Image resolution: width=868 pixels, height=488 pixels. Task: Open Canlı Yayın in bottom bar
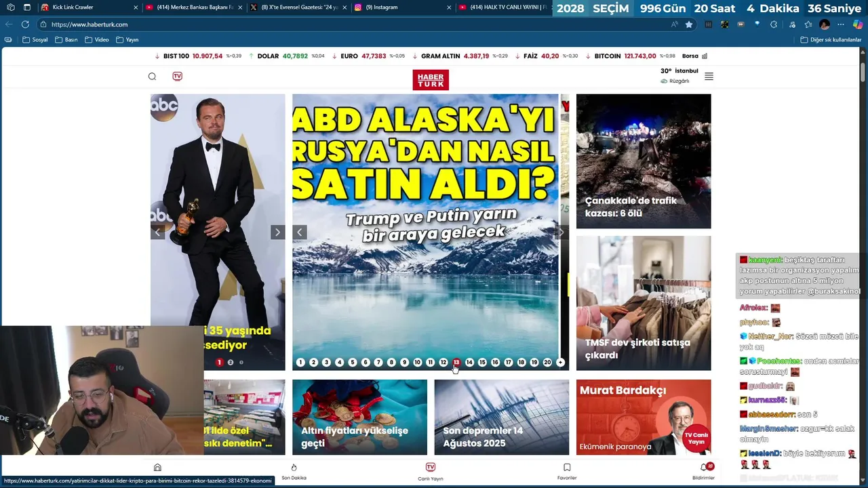click(431, 472)
